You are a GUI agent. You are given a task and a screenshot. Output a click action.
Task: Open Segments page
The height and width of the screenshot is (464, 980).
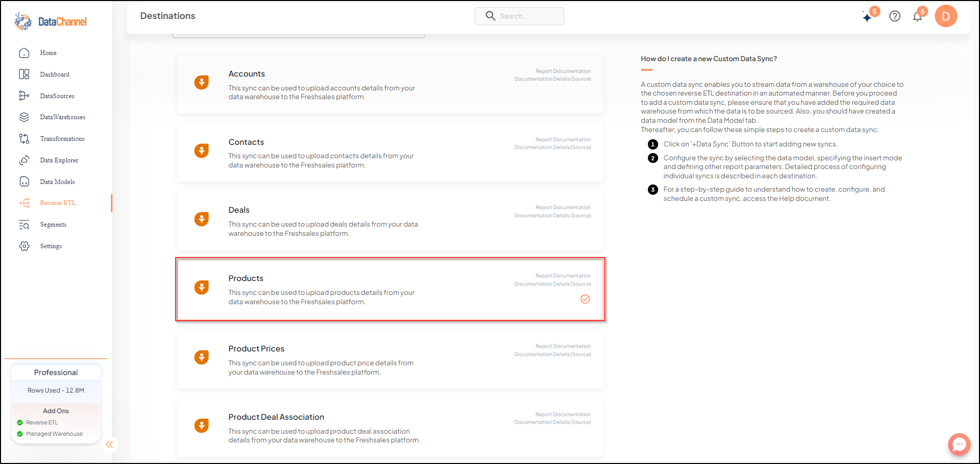point(53,225)
